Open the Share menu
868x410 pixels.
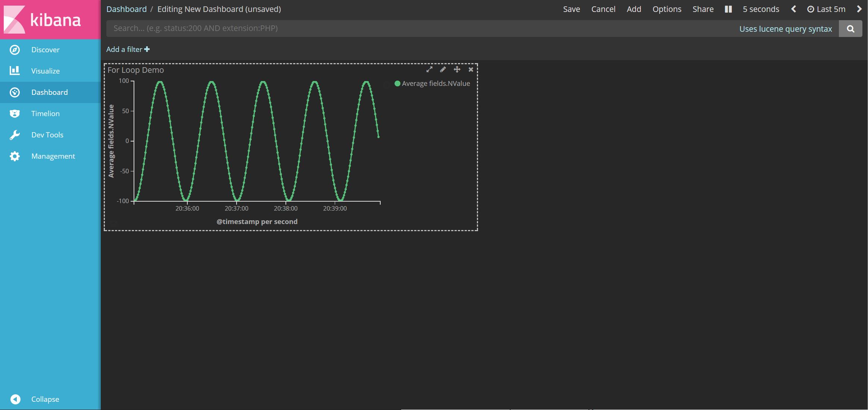[703, 9]
